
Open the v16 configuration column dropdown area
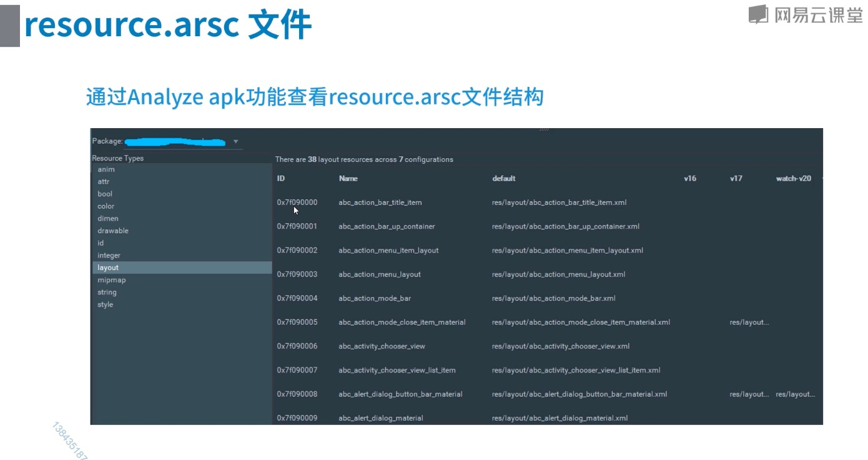[x=689, y=178]
